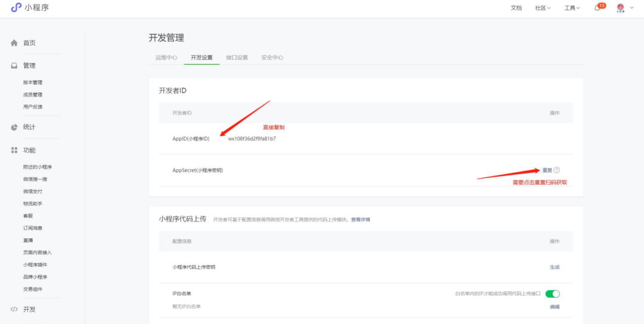
Task: Open the notification bell with 13 badge
Action: 597,8
